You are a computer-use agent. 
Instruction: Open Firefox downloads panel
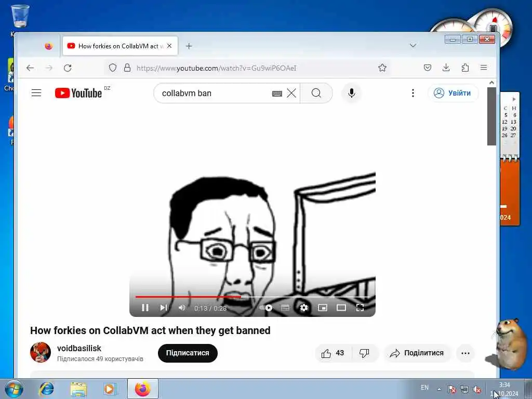click(446, 68)
